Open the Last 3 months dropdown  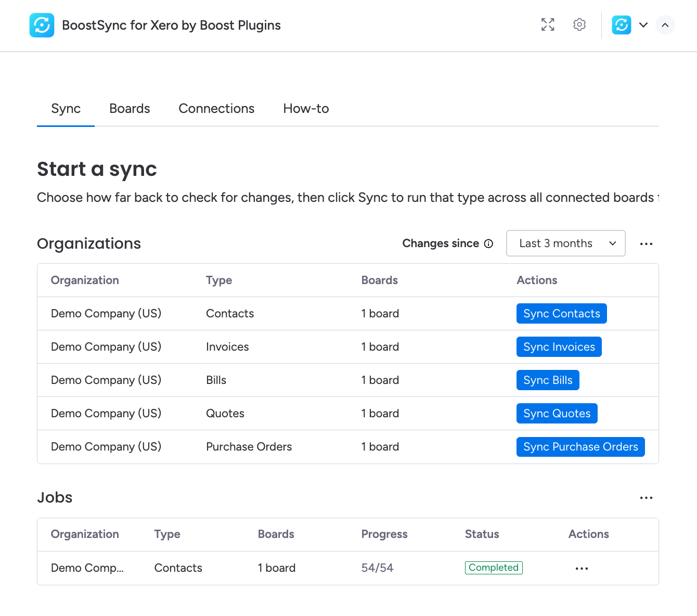pos(565,243)
